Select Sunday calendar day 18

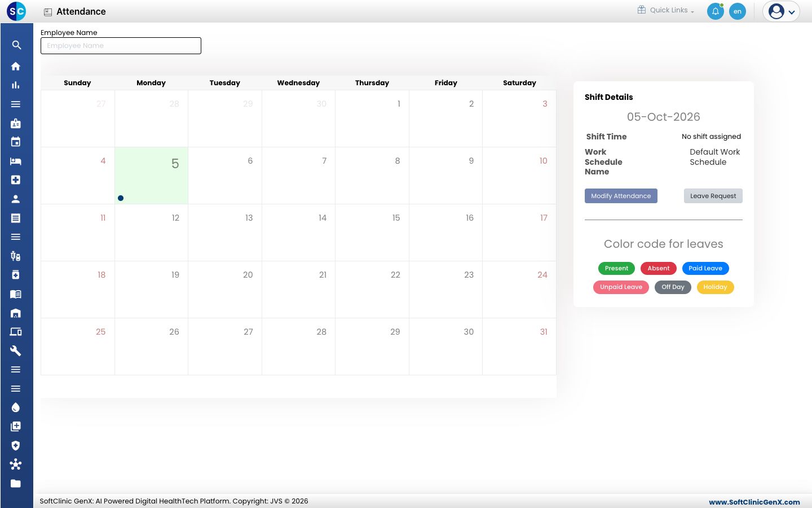pos(78,290)
